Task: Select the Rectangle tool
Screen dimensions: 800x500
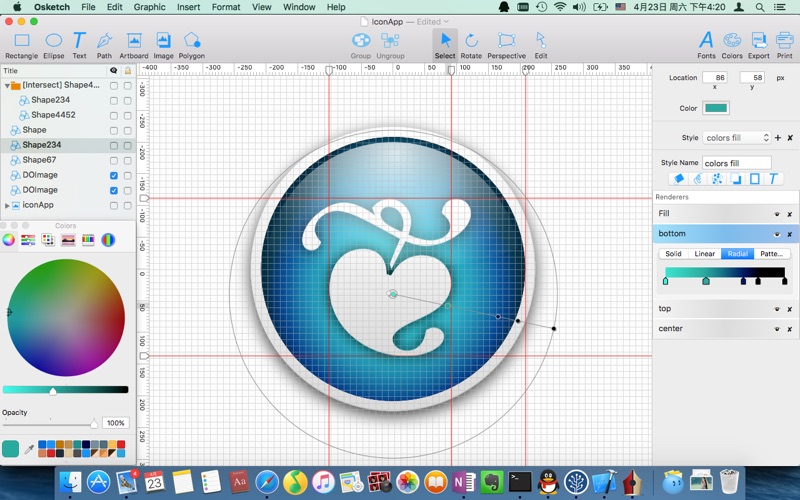Action: (21, 45)
